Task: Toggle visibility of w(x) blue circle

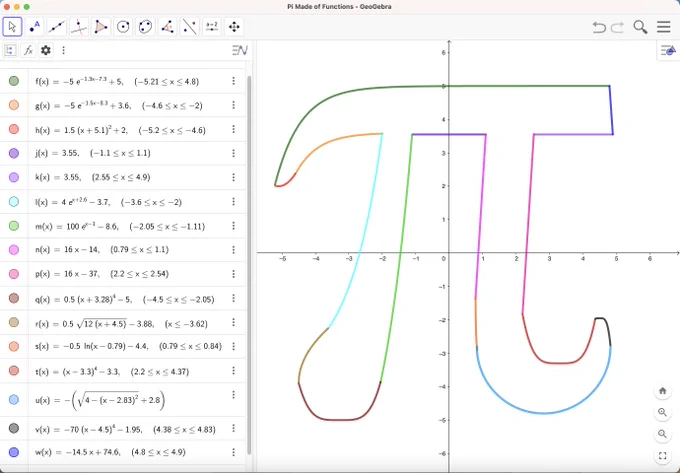Action: [14, 452]
